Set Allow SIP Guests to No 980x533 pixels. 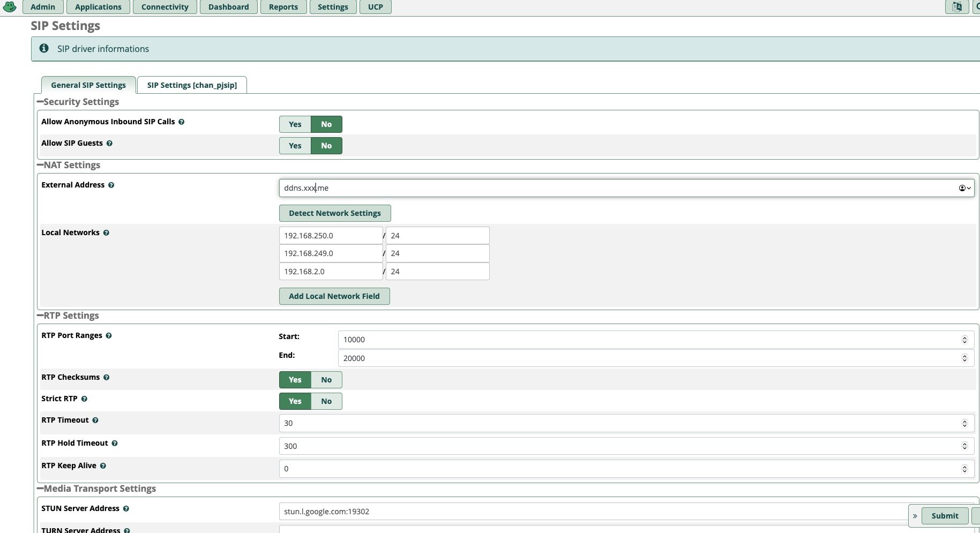326,146
